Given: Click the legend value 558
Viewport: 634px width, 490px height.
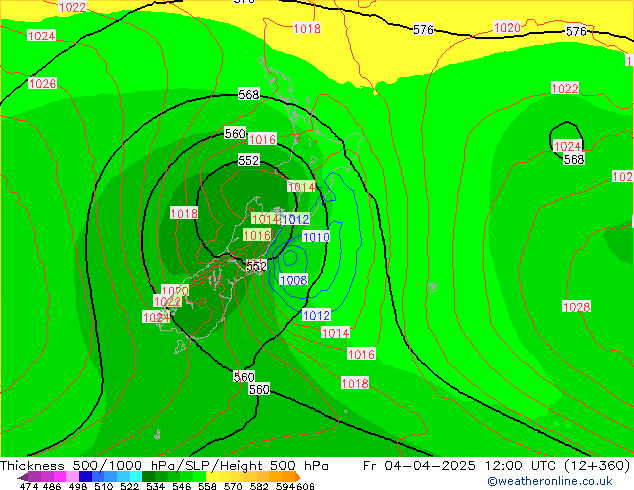Looking at the screenshot, I should click(207, 486).
